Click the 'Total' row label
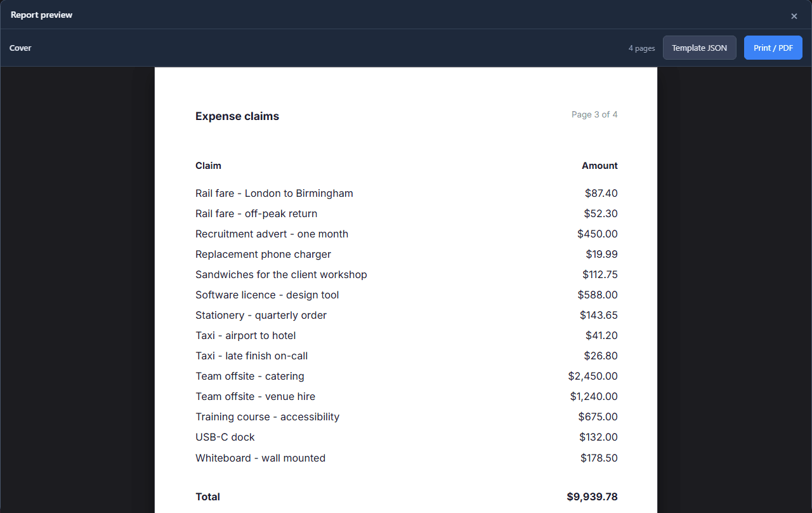 click(x=207, y=496)
